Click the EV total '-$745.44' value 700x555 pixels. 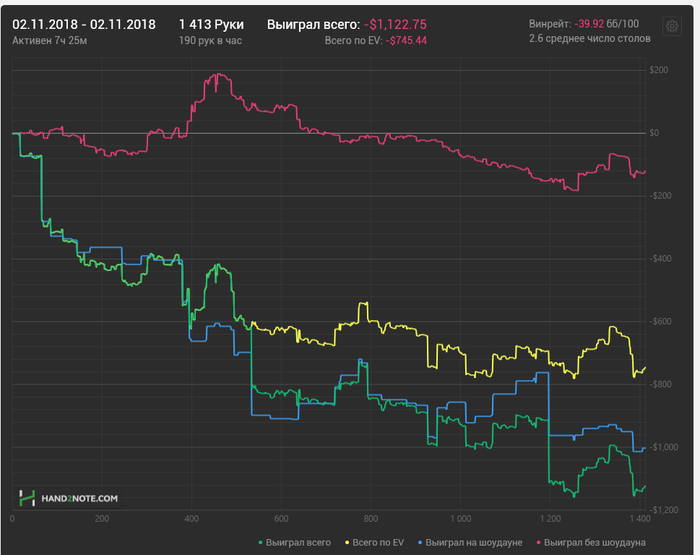tap(406, 41)
